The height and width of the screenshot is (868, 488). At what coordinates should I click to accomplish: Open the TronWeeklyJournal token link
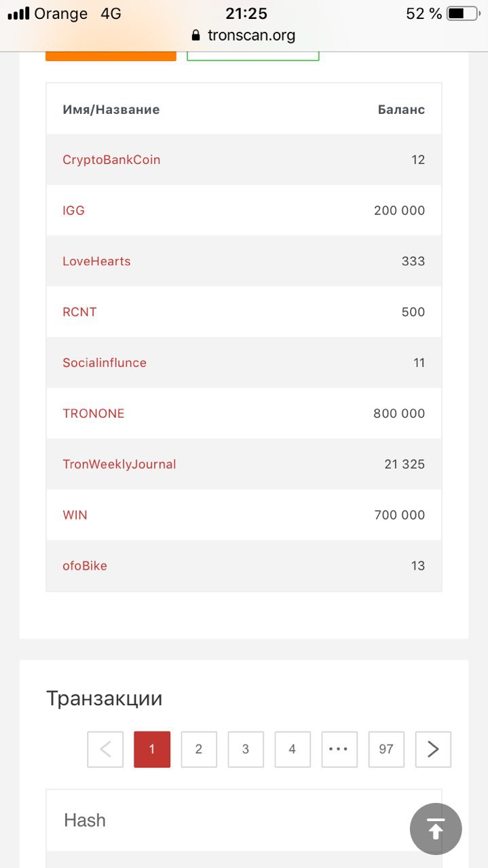119,465
